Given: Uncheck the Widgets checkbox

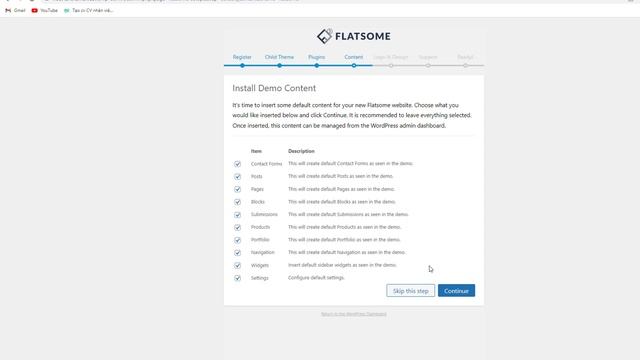Looking at the screenshot, I should [x=238, y=265].
